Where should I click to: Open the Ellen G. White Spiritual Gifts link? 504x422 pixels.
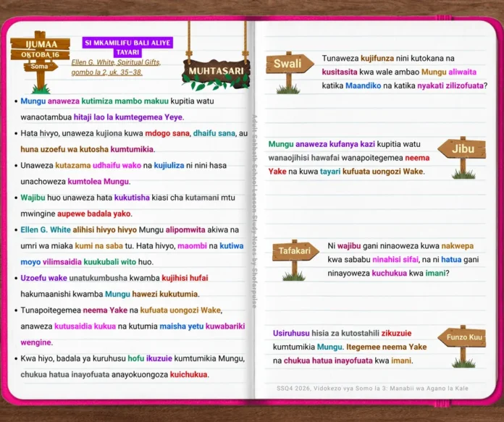(x=116, y=67)
